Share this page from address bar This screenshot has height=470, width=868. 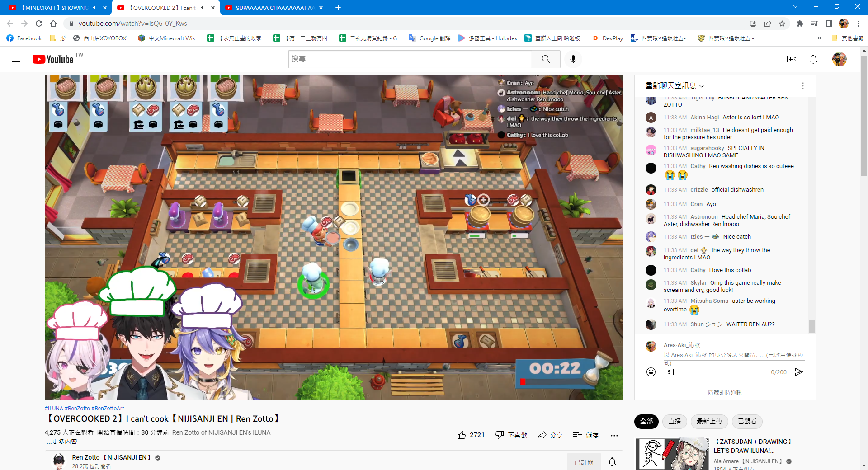pos(768,23)
